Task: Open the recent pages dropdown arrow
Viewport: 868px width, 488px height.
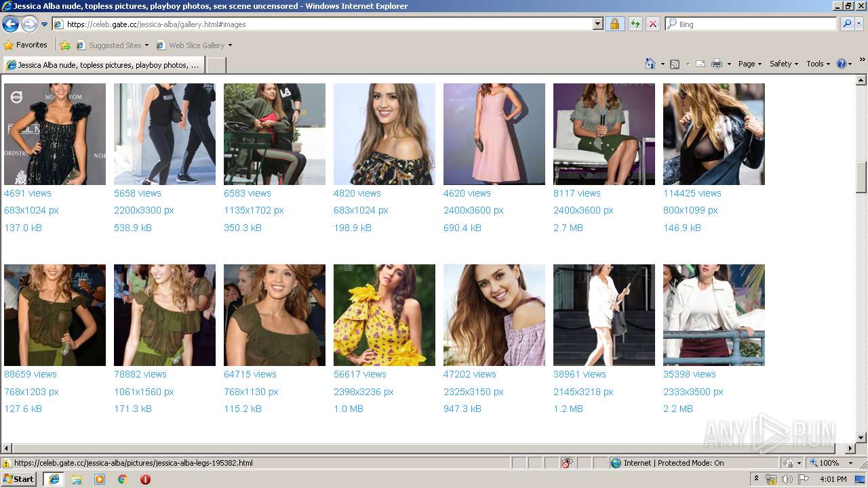Action: [x=45, y=24]
